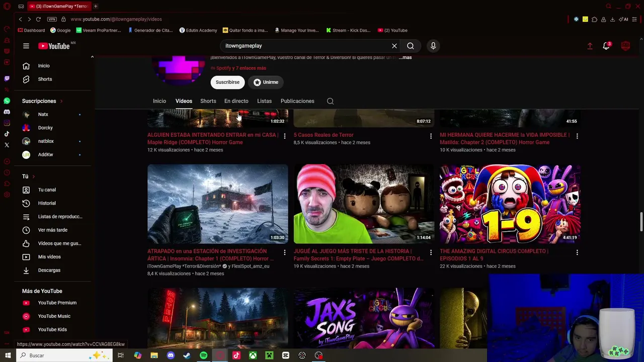Select the channel Videos tab
The image size is (644, 362).
[184, 101]
